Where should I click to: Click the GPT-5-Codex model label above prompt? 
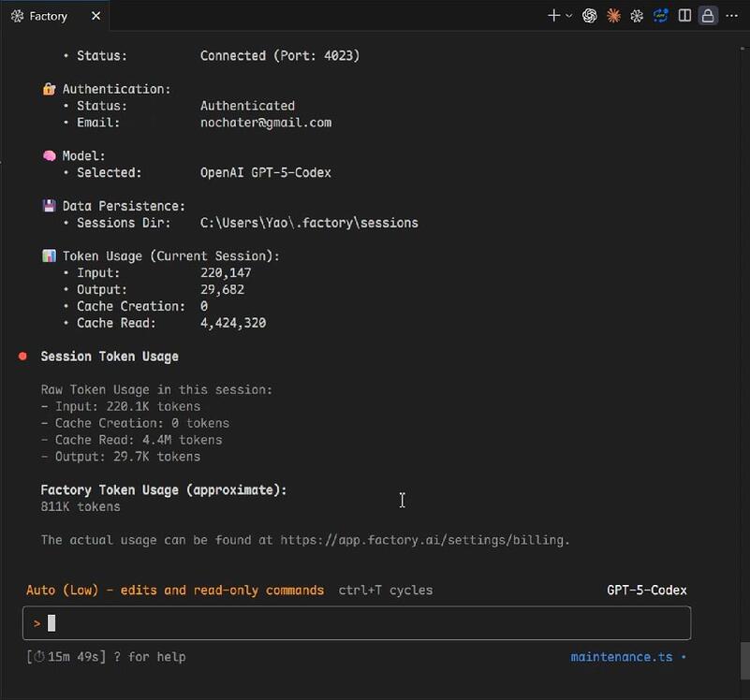tap(647, 591)
